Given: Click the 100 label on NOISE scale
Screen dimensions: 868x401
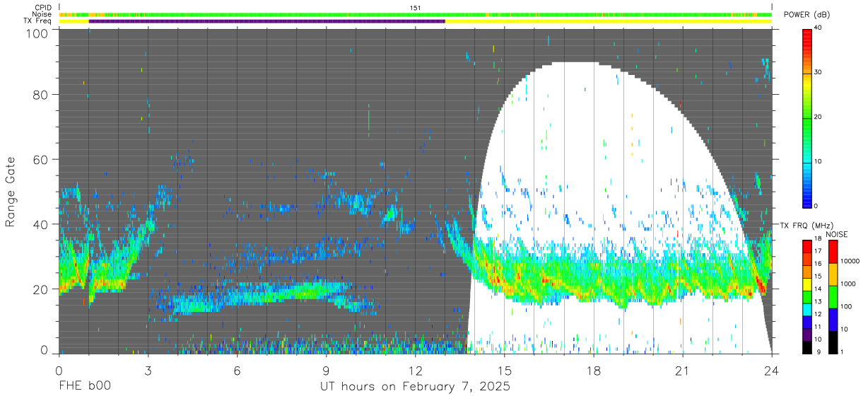Looking at the screenshot, I should [845, 306].
